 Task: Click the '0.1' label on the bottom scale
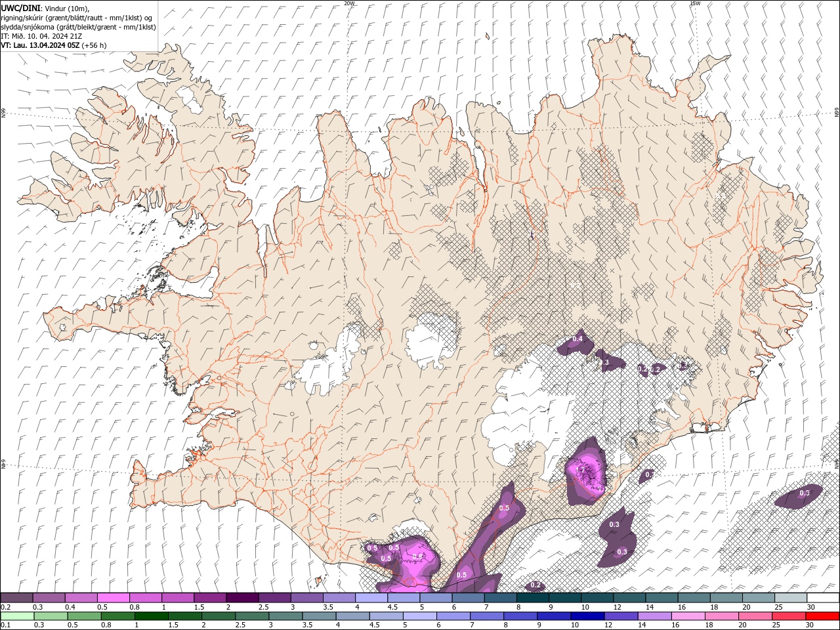5,625
